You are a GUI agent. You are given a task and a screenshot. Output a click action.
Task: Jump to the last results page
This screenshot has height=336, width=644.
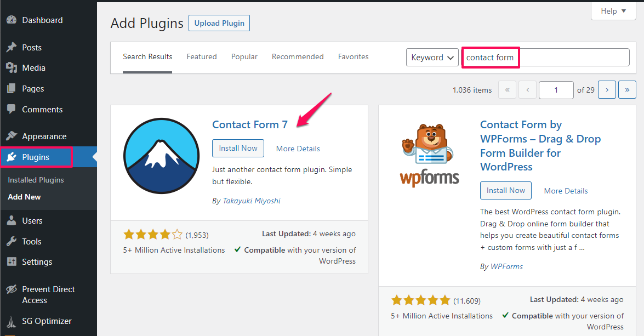click(627, 90)
